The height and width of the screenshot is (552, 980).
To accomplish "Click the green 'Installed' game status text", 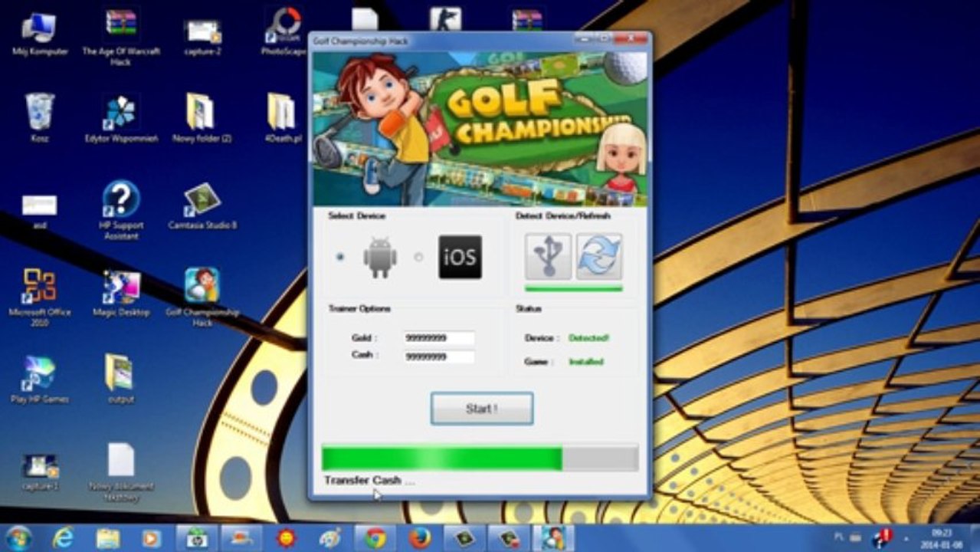I will coord(585,362).
